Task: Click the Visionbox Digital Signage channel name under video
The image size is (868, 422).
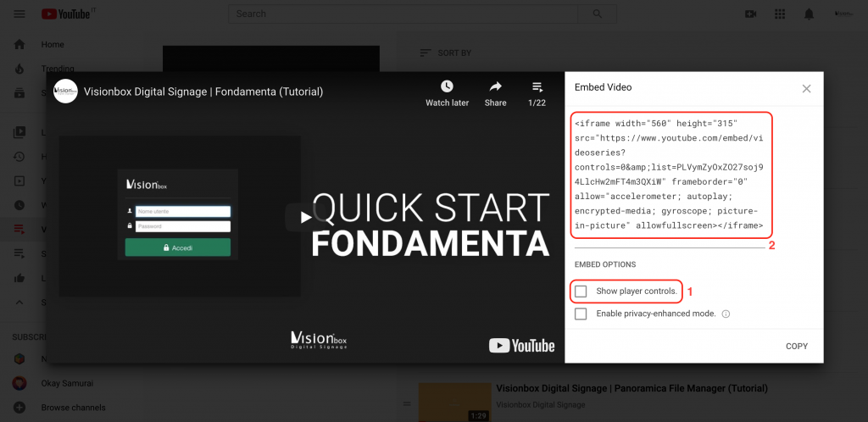Action: (x=540, y=405)
